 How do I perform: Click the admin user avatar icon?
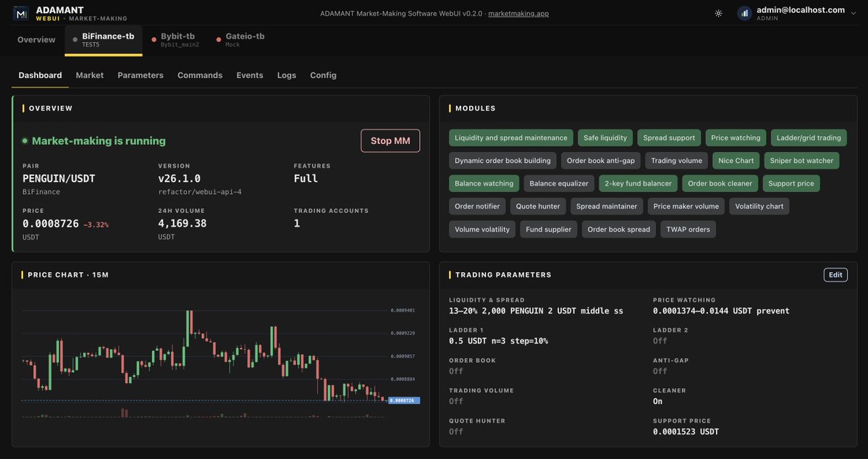coord(744,13)
